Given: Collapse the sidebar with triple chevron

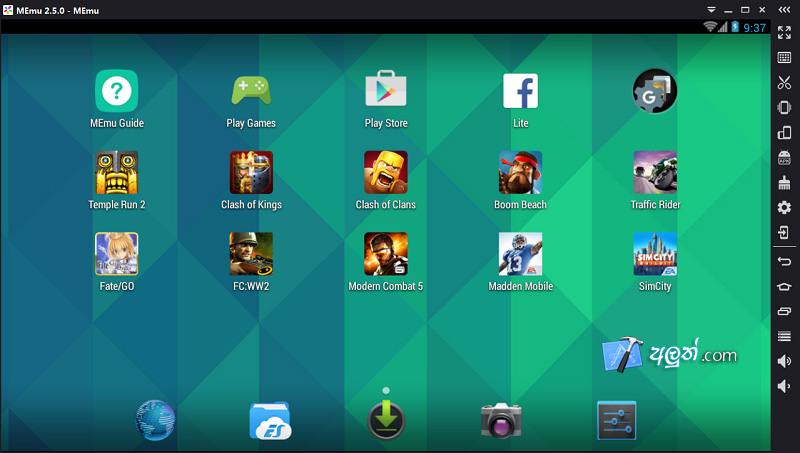Looking at the screenshot, I should click(x=784, y=10).
